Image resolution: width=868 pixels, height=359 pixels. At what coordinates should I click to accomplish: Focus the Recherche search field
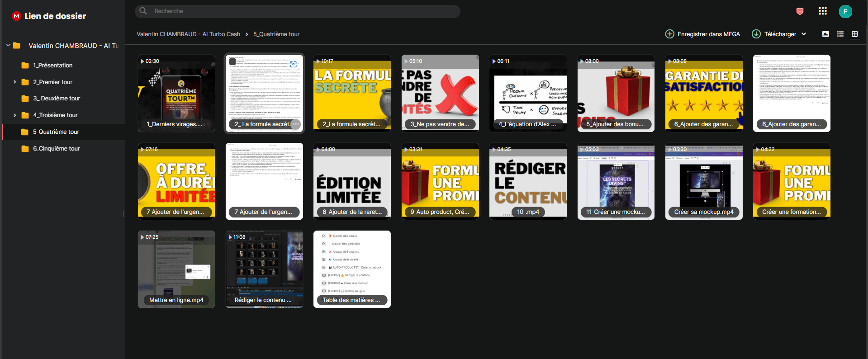point(298,11)
